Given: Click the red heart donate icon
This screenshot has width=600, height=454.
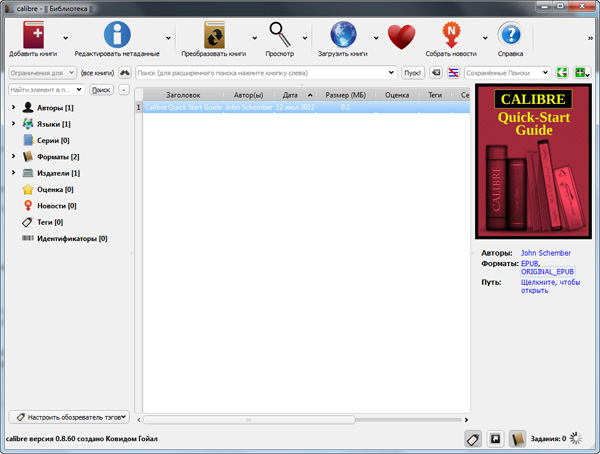Looking at the screenshot, I should [400, 37].
